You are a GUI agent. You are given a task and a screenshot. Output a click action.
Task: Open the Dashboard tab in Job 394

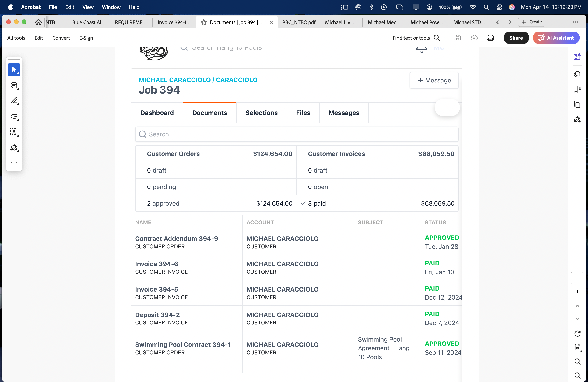coord(157,113)
